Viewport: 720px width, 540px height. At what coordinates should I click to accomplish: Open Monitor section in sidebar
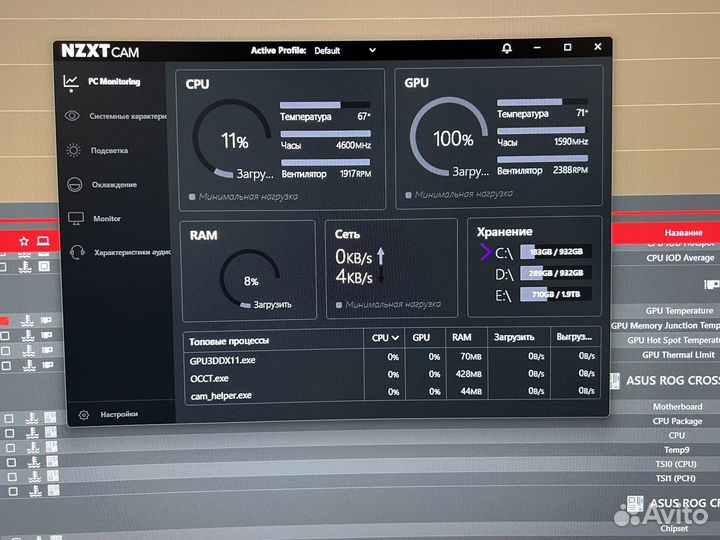[107, 219]
